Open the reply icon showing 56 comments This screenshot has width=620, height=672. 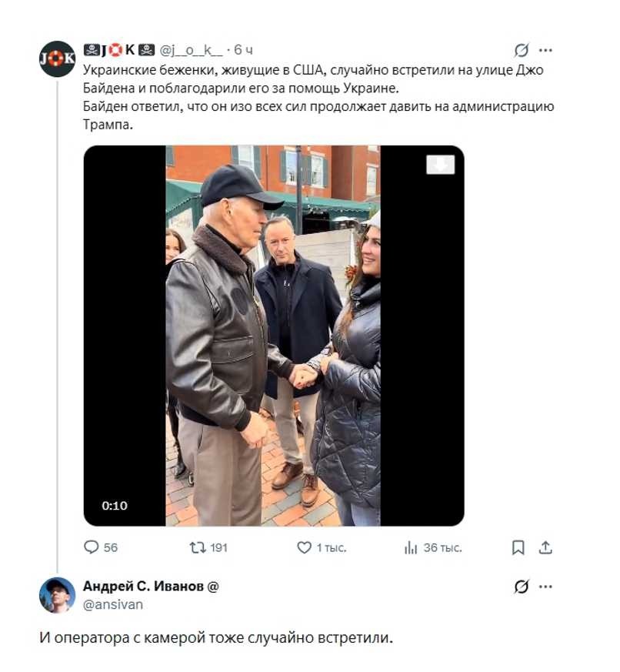pos(92,547)
